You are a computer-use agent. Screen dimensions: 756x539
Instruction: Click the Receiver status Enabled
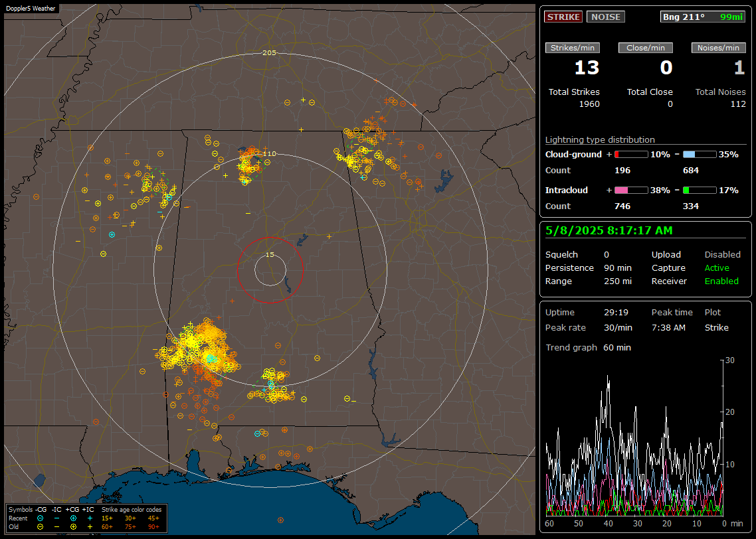(x=721, y=281)
